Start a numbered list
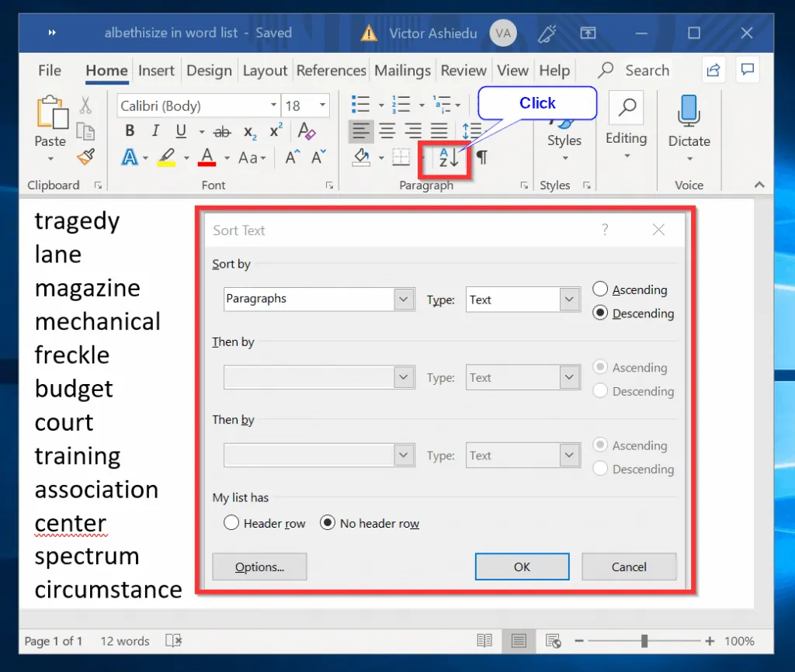 (401, 105)
